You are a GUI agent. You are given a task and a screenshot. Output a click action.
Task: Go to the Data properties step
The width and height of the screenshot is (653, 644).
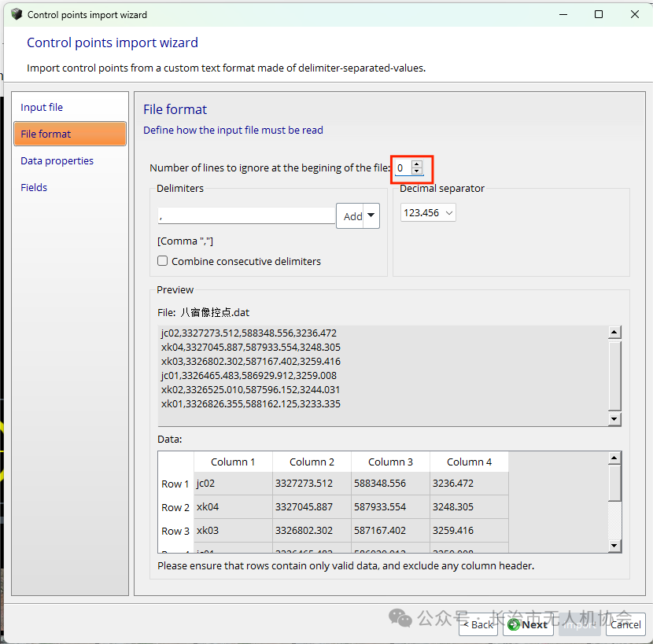[57, 160]
